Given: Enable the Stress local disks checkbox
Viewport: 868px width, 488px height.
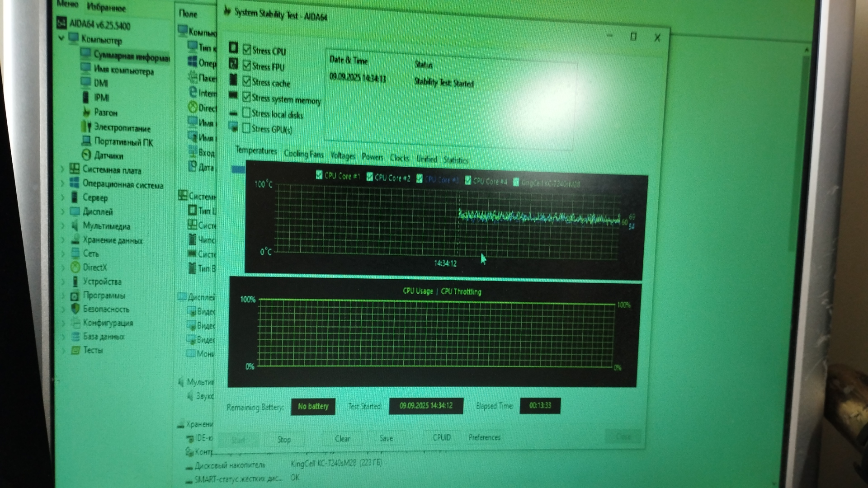Looking at the screenshot, I should pyautogui.click(x=246, y=113).
